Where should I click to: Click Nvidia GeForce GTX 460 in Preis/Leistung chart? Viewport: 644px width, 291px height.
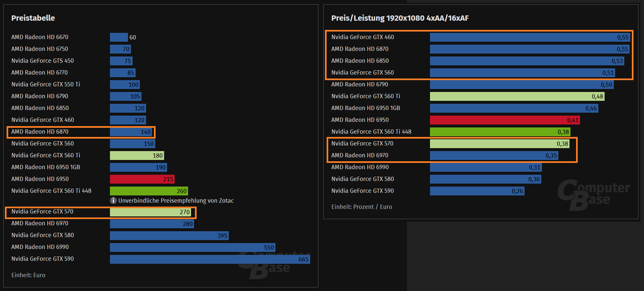click(x=363, y=37)
